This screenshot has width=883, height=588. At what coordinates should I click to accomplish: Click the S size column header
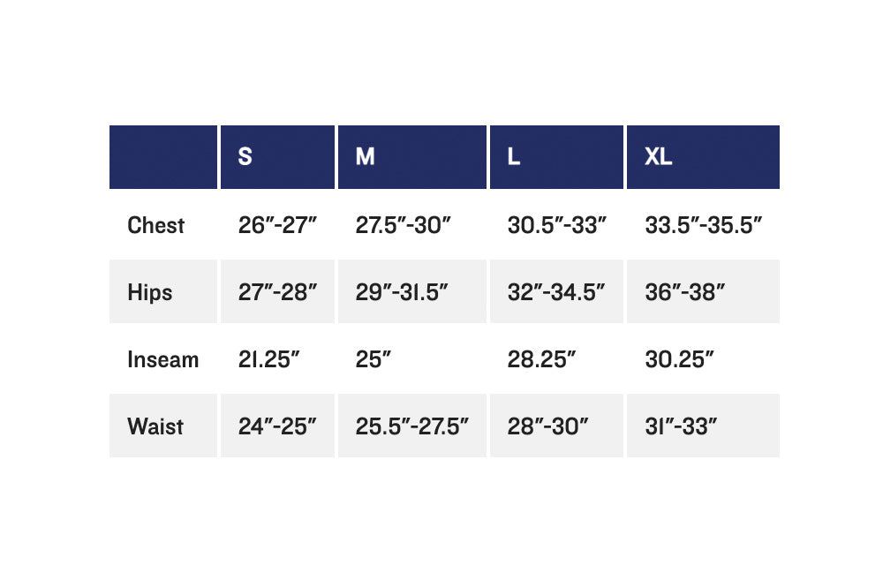coord(277,156)
